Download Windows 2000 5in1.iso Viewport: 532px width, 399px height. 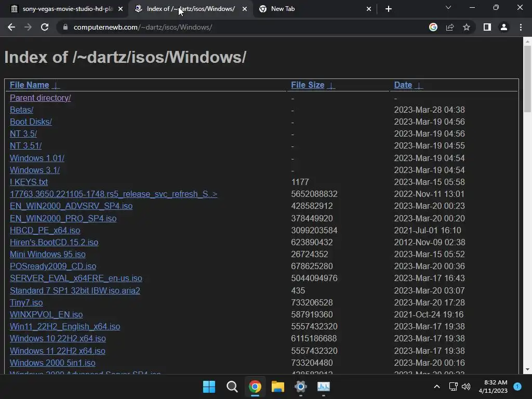(52, 363)
